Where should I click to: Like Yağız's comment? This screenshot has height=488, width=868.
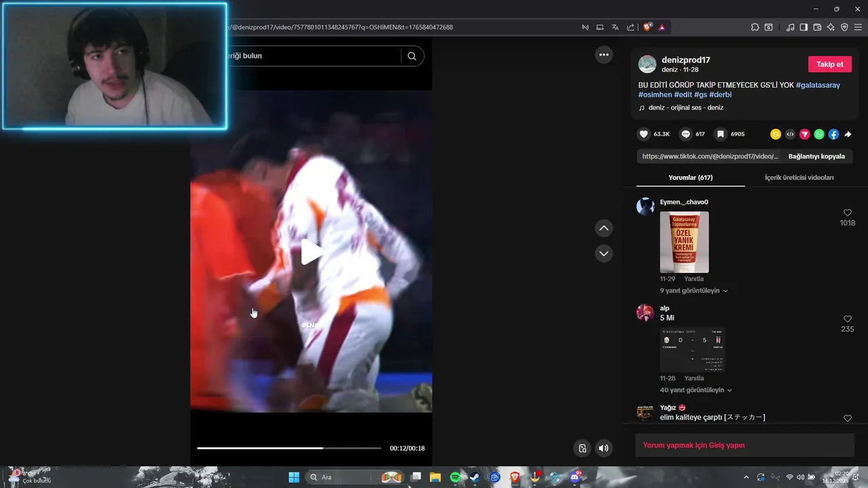[847, 418]
